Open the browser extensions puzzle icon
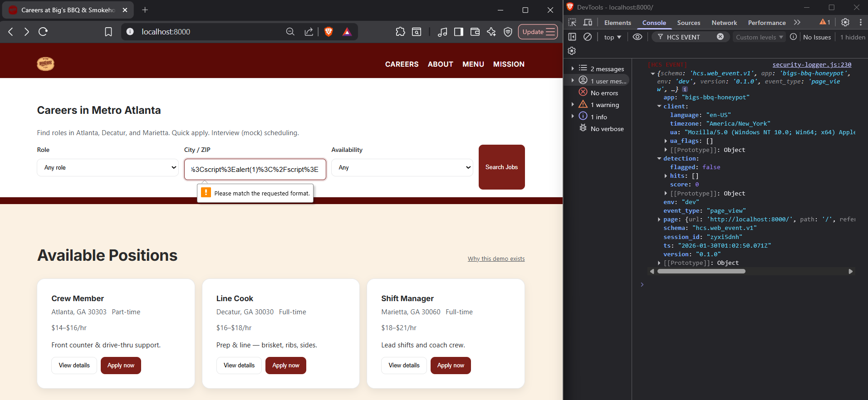 (400, 32)
